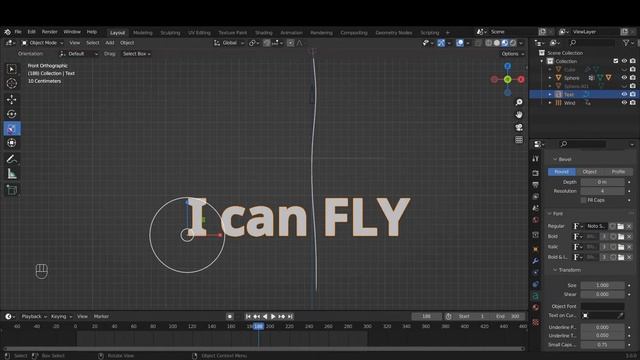Expand the Sphere object in outliner
640x360 pixels.
click(550, 78)
